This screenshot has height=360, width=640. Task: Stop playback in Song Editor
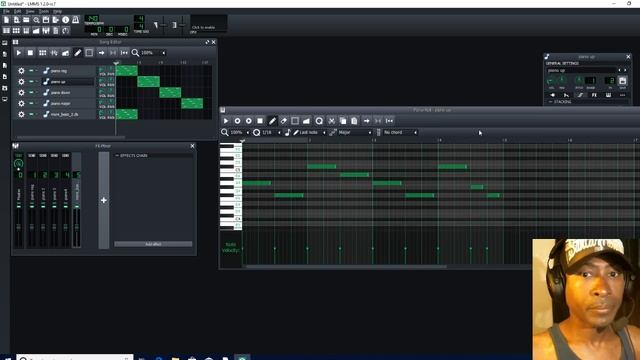click(30, 53)
